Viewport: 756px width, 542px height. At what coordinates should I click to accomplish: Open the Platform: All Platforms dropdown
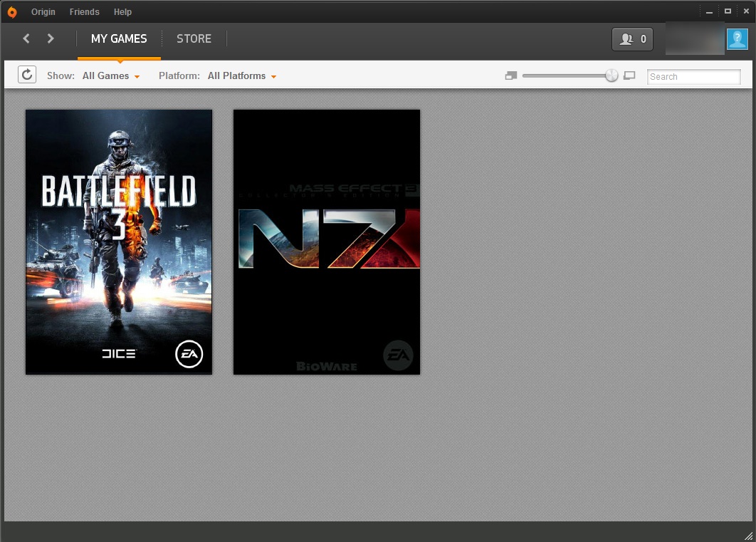(241, 75)
